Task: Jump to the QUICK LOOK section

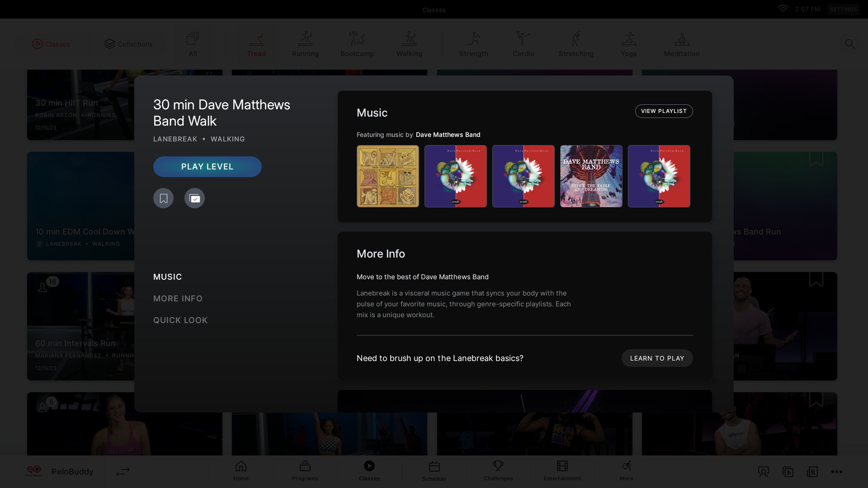Action: coord(180,320)
